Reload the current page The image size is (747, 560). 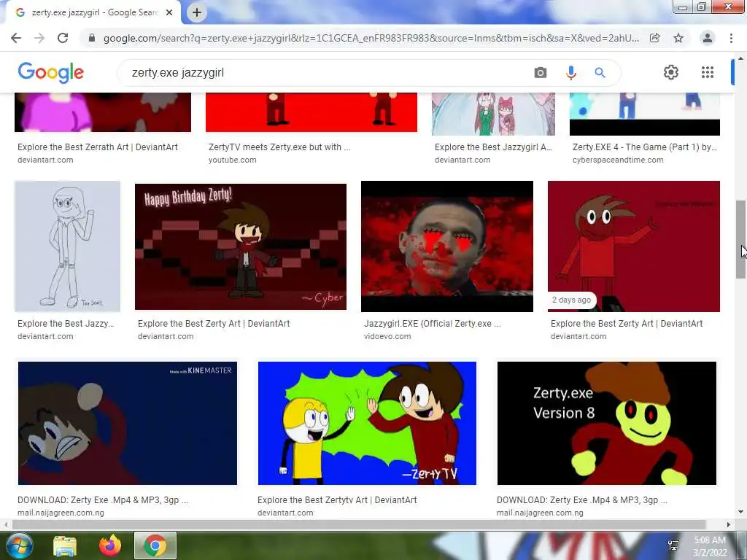[x=63, y=38]
